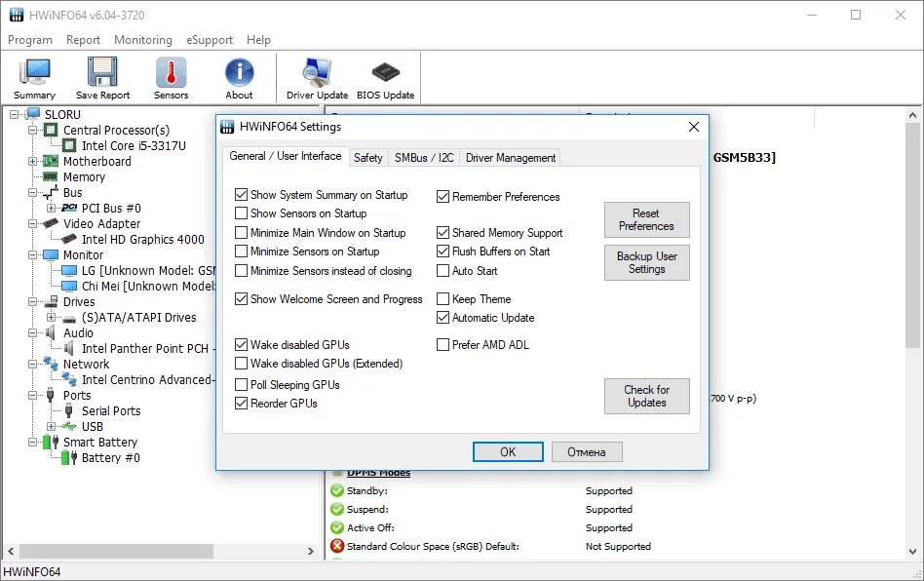Collapse the Video Adapter node
Viewport: 924px width, 581px height.
[32, 223]
